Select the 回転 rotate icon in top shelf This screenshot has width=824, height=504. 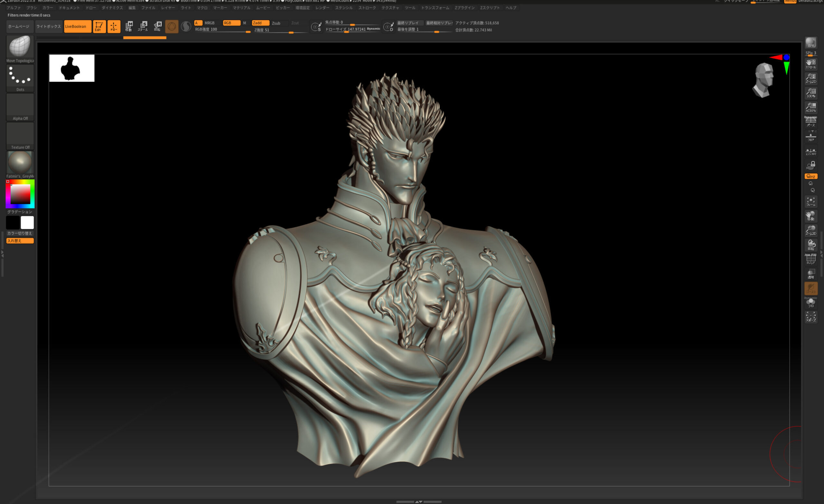coord(157,26)
